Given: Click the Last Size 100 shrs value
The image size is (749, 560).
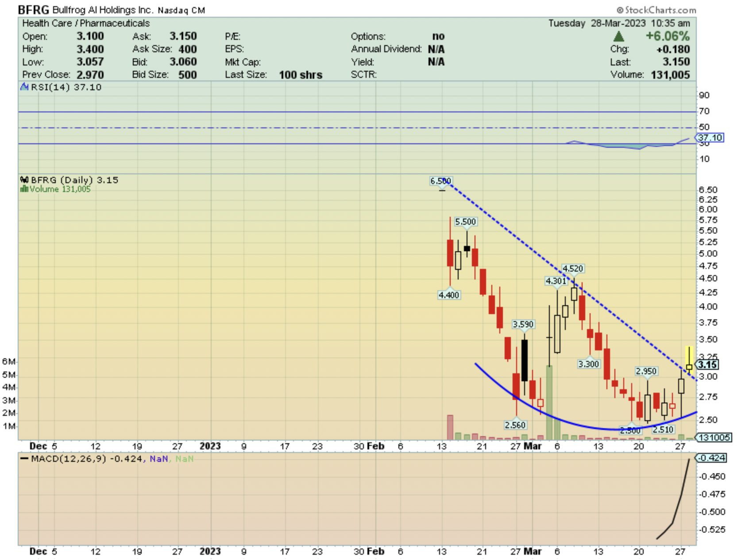Looking at the screenshot, I should (x=301, y=75).
